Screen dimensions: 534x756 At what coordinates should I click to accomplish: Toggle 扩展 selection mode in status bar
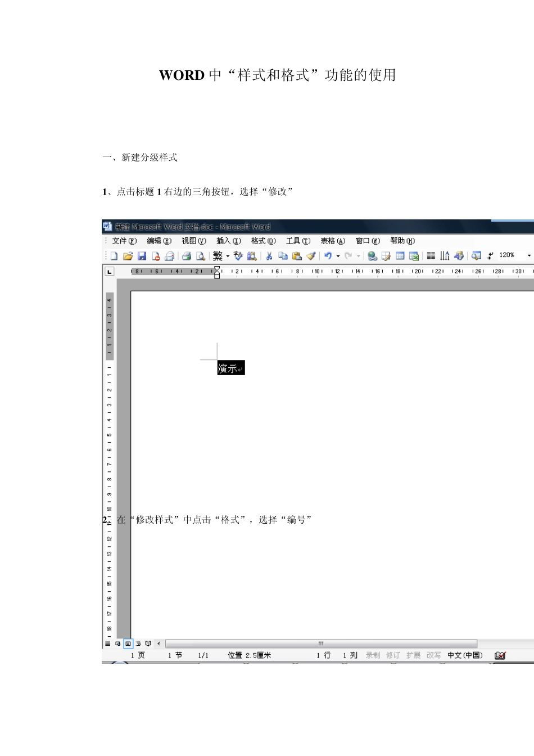coord(413,655)
